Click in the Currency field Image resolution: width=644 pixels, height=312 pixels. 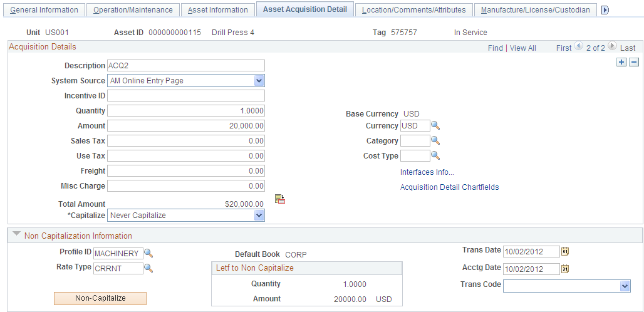[415, 126]
